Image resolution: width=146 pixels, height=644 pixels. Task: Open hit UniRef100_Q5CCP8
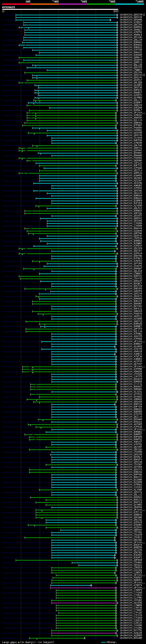[131, 25]
